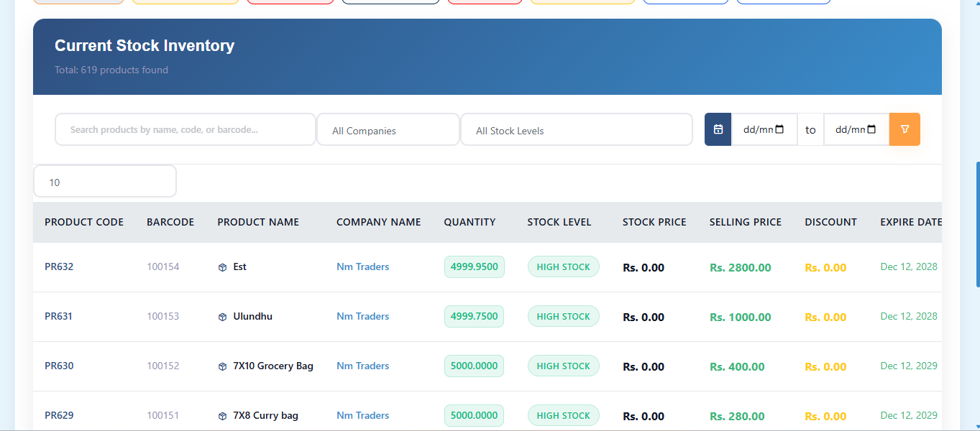The height and width of the screenshot is (431, 980).
Task: Open the rows-per-page selector showing 10
Action: tap(105, 182)
